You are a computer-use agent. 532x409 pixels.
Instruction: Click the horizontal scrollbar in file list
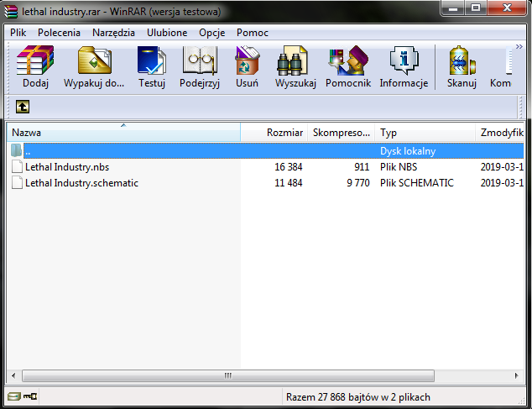pos(227,375)
